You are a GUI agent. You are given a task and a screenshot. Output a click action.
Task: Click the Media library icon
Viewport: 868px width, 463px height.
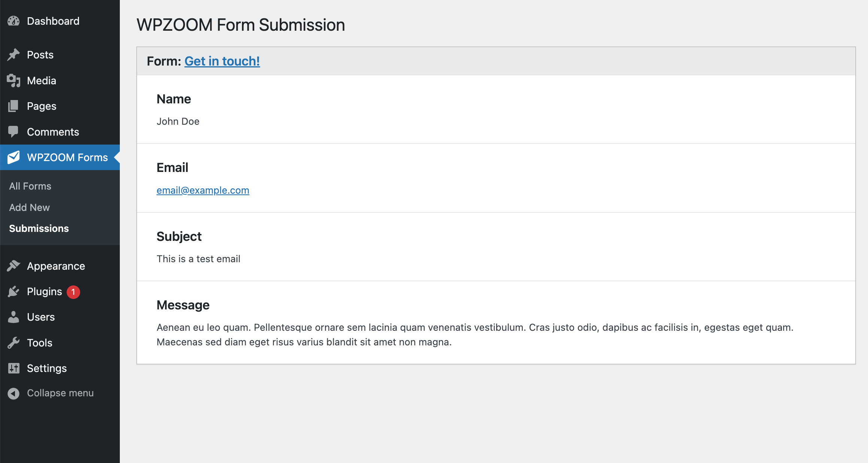coord(13,81)
